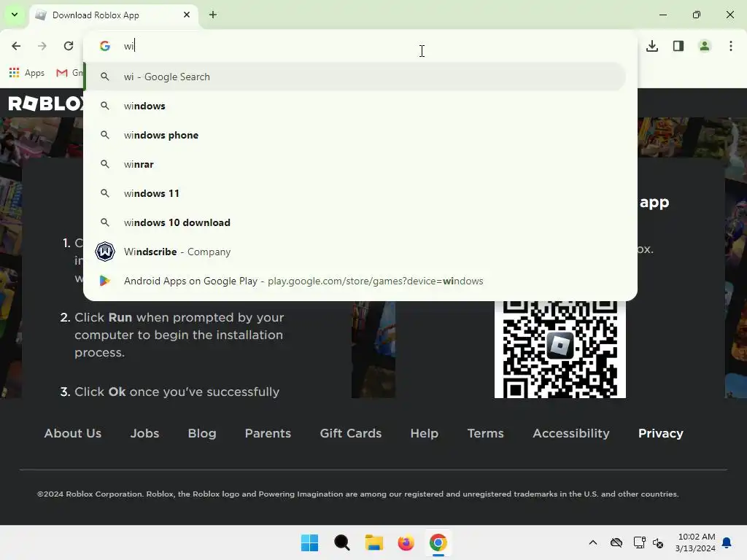Open the Blog footer link
Image resolution: width=747 pixels, height=560 pixels.
pos(202,433)
